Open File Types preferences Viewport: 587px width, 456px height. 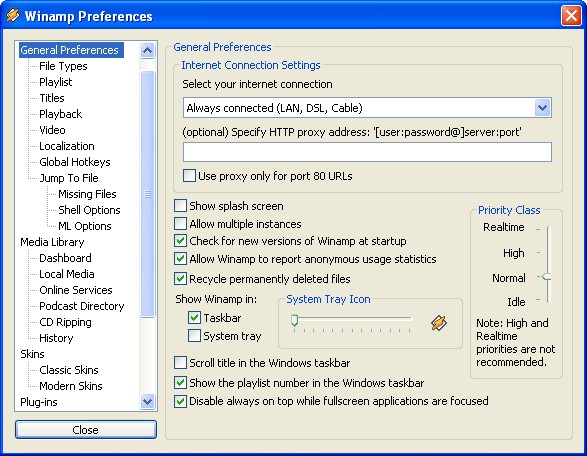coord(63,66)
